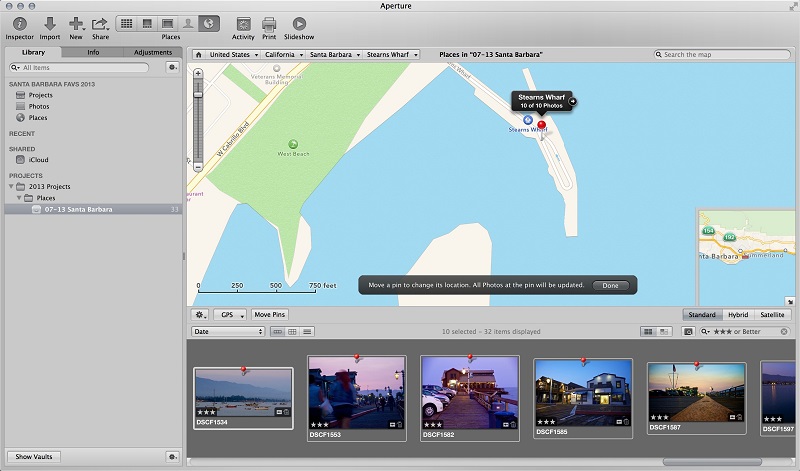
Task: Switch to Viewer-only layout
Action: (x=167, y=23)
